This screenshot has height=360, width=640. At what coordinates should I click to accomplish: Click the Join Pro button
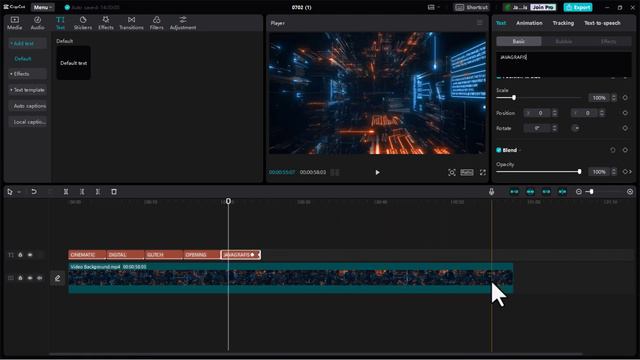tap(543, 7)
